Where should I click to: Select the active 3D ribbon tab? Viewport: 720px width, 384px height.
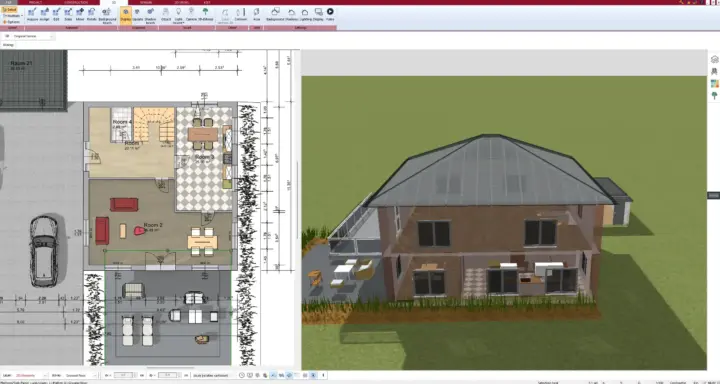point(114,2)
